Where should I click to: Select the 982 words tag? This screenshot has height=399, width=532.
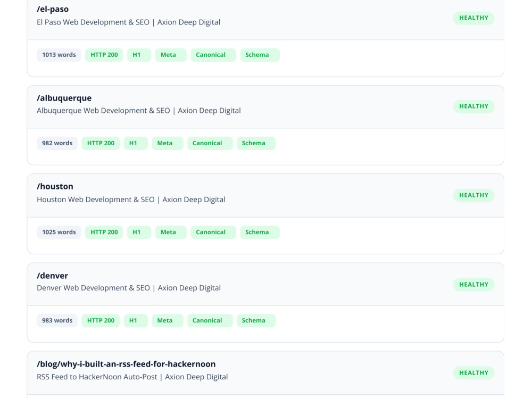(57, 143)
